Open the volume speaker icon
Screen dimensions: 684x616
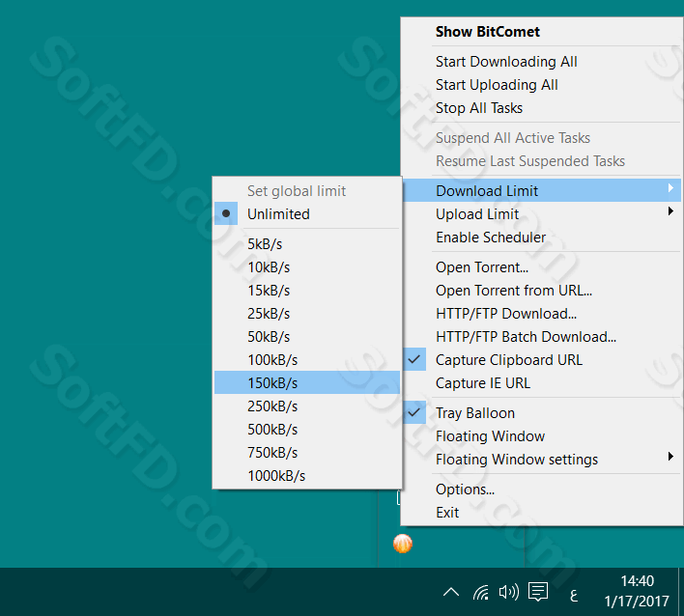508,592
